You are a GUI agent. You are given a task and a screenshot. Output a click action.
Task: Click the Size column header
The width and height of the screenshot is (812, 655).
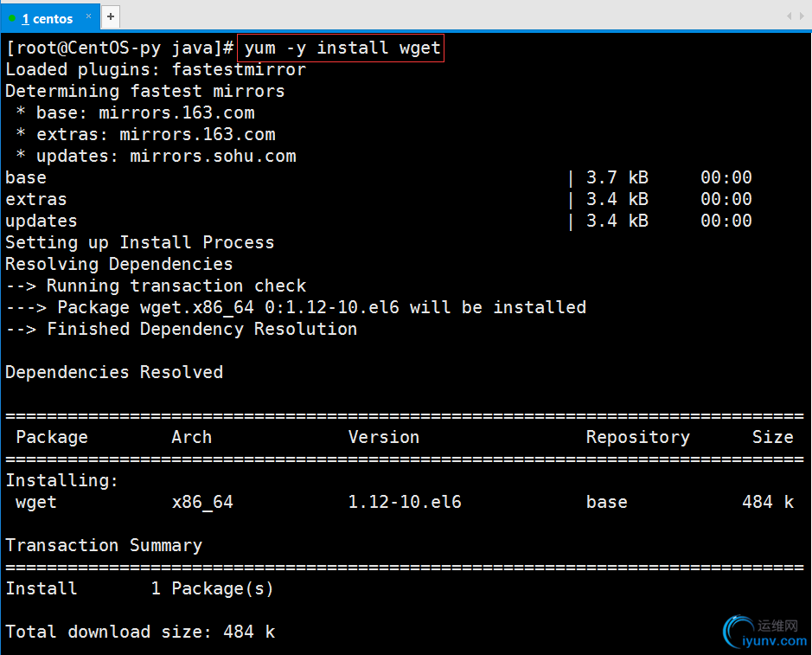772,438
